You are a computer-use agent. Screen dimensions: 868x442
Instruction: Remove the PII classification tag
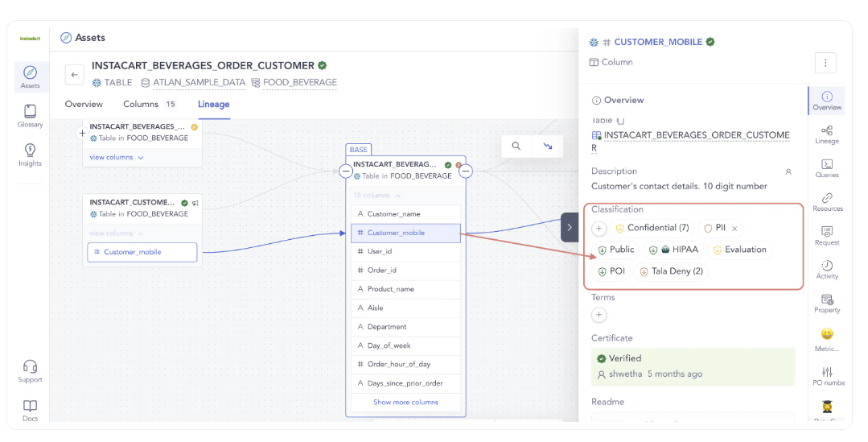(734, 229)
